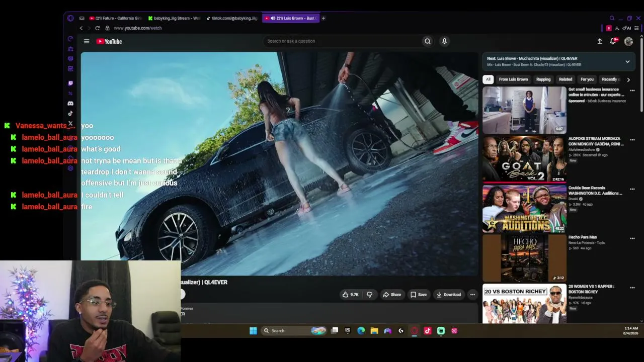Open TikTok in the browser sidebar
Screen dimensions: 644x362
click(x=70, y=114)
